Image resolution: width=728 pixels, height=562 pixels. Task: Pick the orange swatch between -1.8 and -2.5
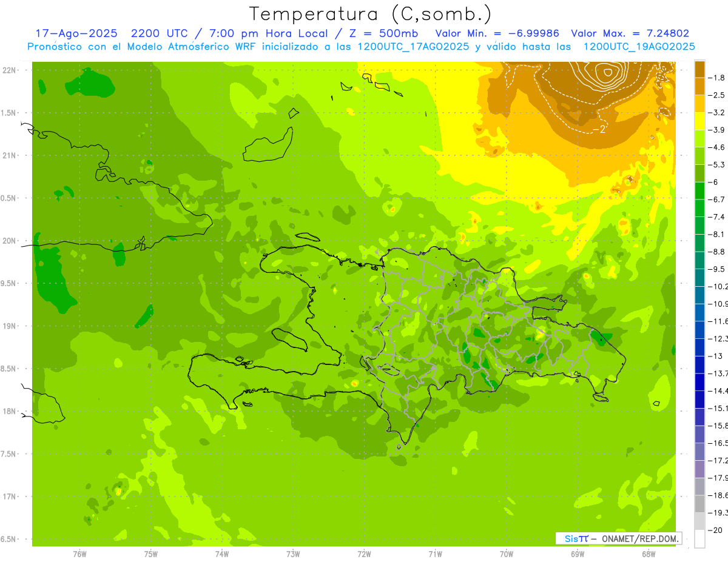coord(699,86)
